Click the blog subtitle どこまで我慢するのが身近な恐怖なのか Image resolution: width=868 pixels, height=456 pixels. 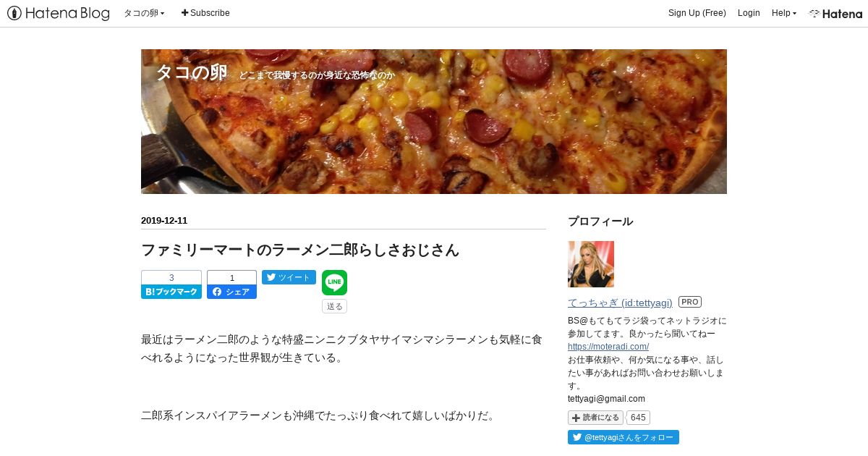point(317,75)
